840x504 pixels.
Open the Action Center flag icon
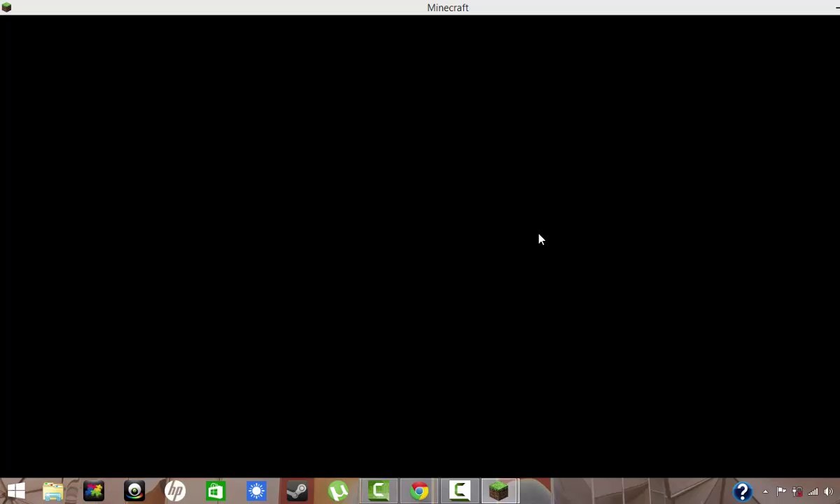[x=781, y=491]
